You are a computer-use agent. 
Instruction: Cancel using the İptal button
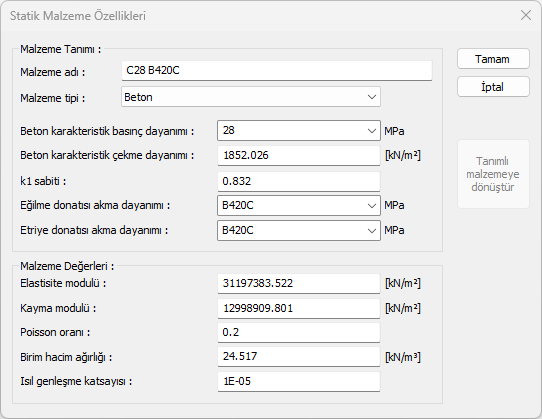493,87
